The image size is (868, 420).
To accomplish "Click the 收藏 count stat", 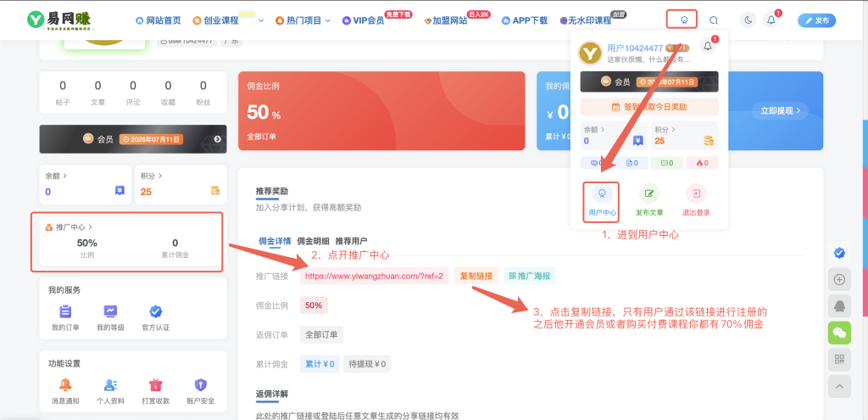I will (x=169, y=93).
